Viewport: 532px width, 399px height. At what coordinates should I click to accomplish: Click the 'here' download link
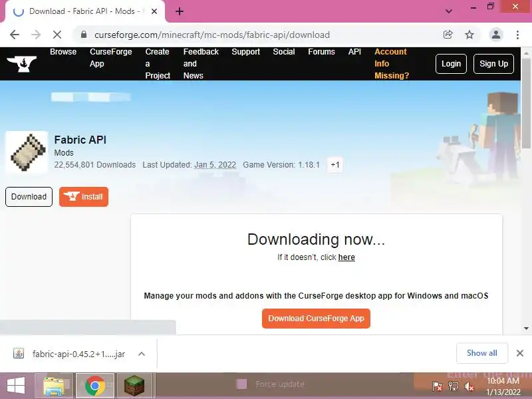click(346, 257)
